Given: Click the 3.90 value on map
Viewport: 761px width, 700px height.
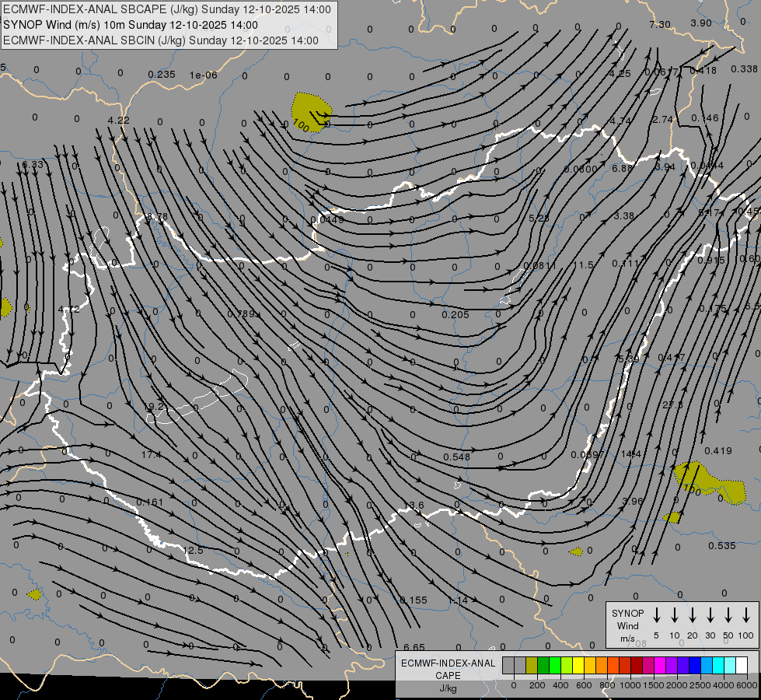Looking at the screenshot, I should point(701,23).
